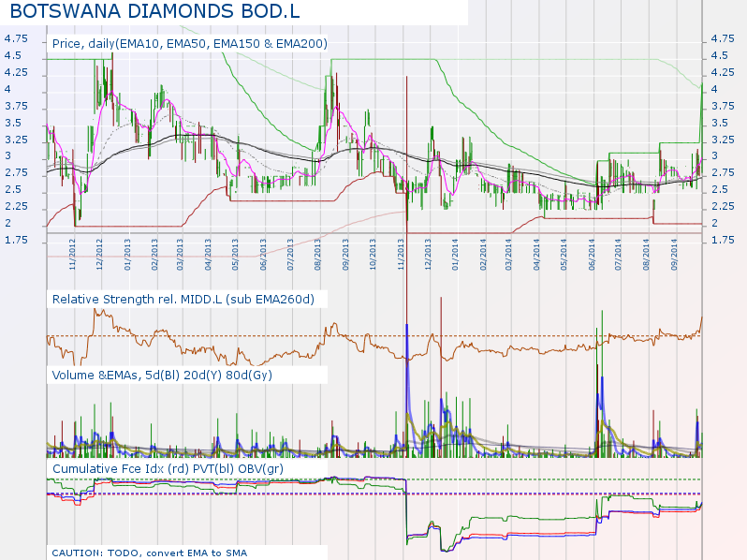Click the 4.75 value on the right price axis
Viewport: 747px width, 560px height.
coord(723,38)
